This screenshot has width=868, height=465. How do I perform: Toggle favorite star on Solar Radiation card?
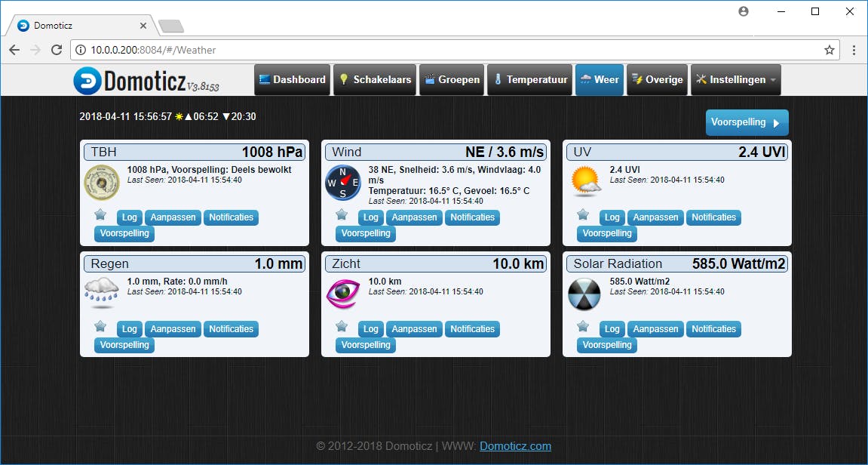pos(583,325)
